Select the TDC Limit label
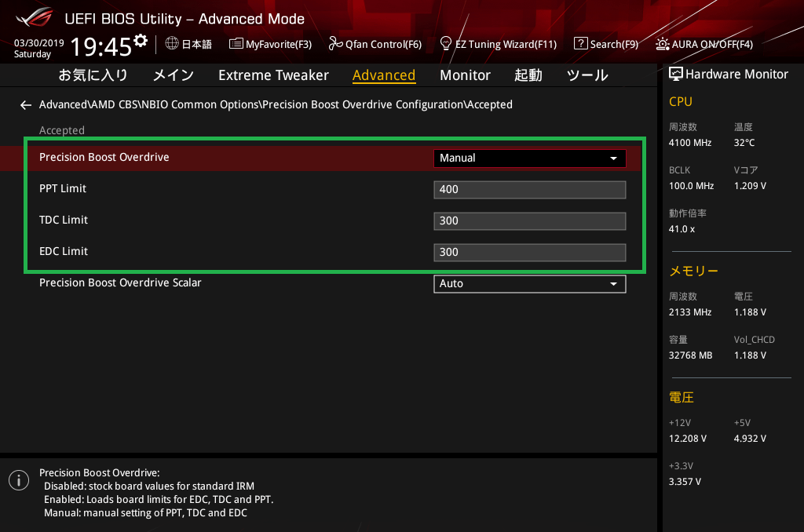Screen dimensions: 804x532 pyautogui.click(x=64, y=220)
